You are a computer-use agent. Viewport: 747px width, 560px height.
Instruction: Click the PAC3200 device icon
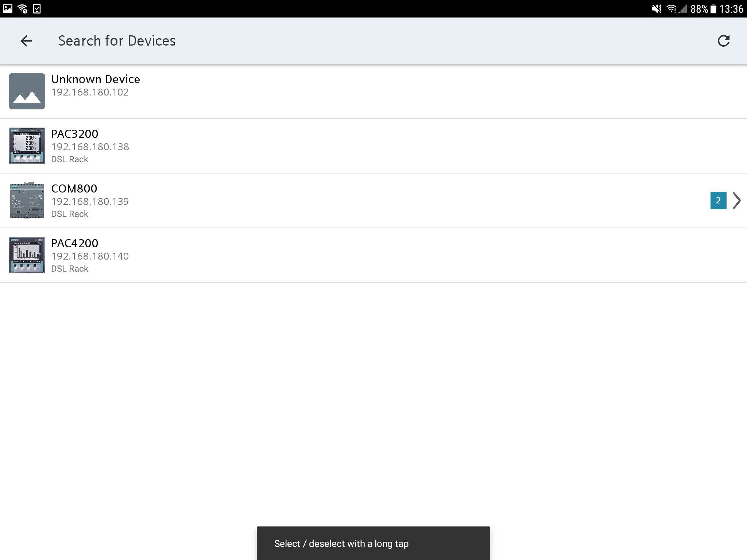tap(27, 145)
